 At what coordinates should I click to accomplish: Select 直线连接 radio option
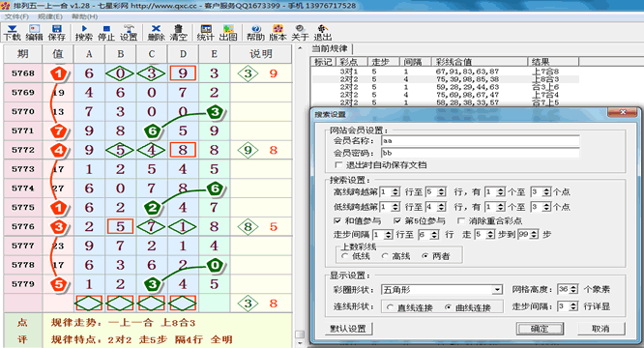[x=391, y=307]
